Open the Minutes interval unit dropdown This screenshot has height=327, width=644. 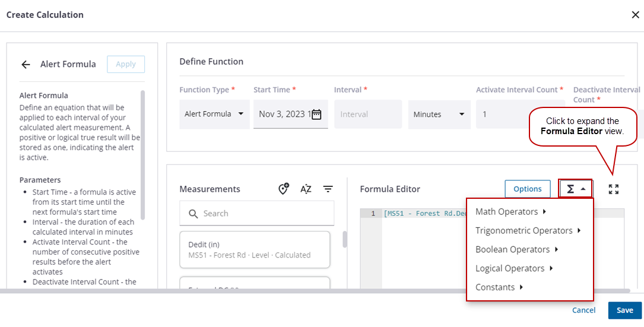(439, 114)
